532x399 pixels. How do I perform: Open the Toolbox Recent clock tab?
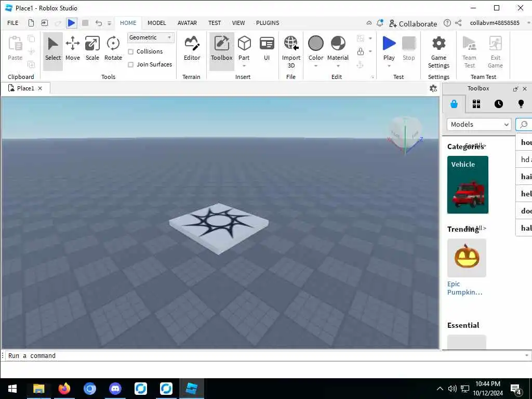[x=498, y=104]
